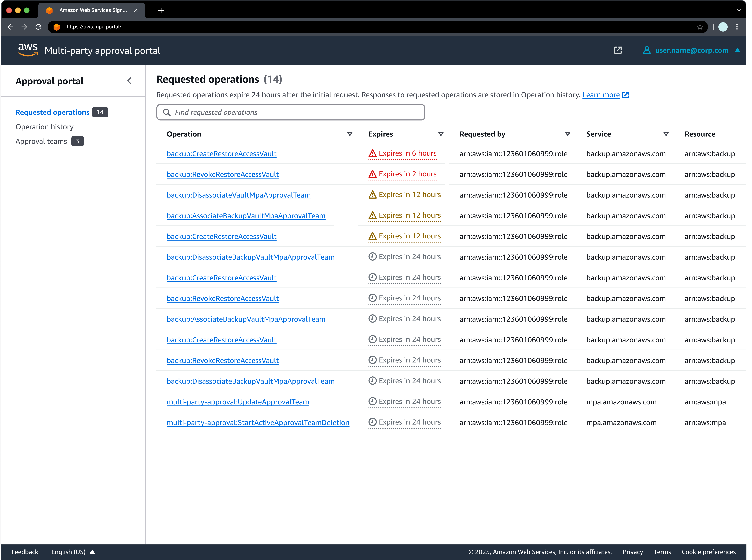Select the Amazon Web Services browser tab
752x560 pixels.
tap(92, 10)
